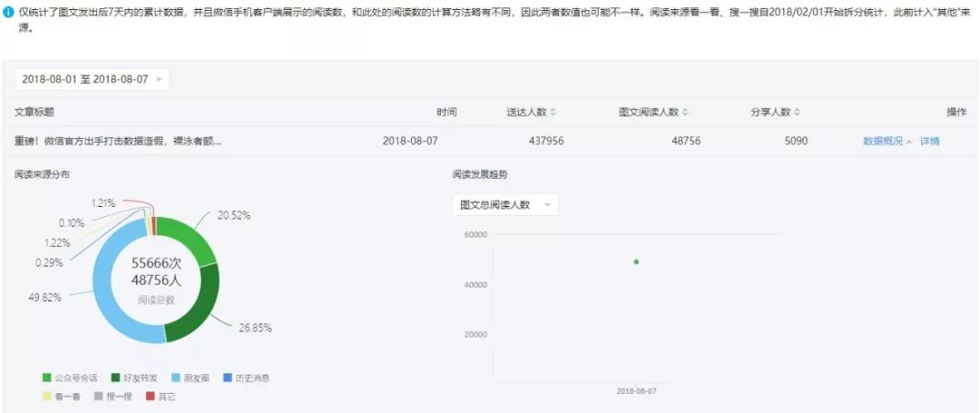Image resolution: width=980 pixels, height=413 pixels.
Task: Toggle 朋友圈 legend entry
Action: 191,378
